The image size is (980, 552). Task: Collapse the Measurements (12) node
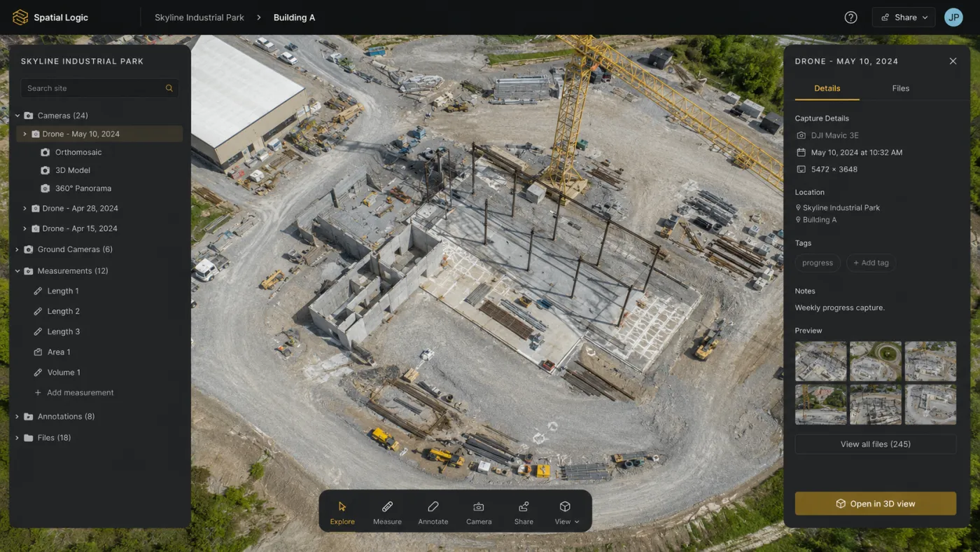[x=17, y=271]
